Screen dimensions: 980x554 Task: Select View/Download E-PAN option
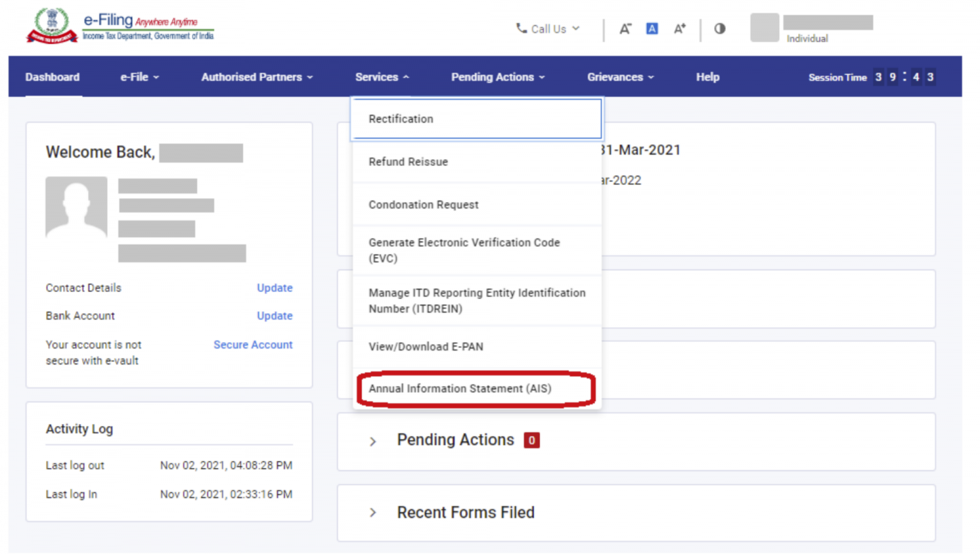pyautogui.click(x=426, y=347)
